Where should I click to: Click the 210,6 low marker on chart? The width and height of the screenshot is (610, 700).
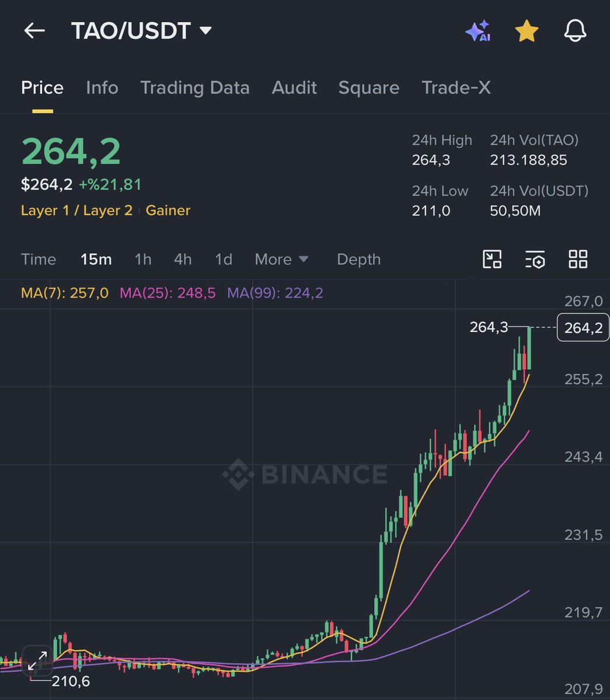coord(71,681)
